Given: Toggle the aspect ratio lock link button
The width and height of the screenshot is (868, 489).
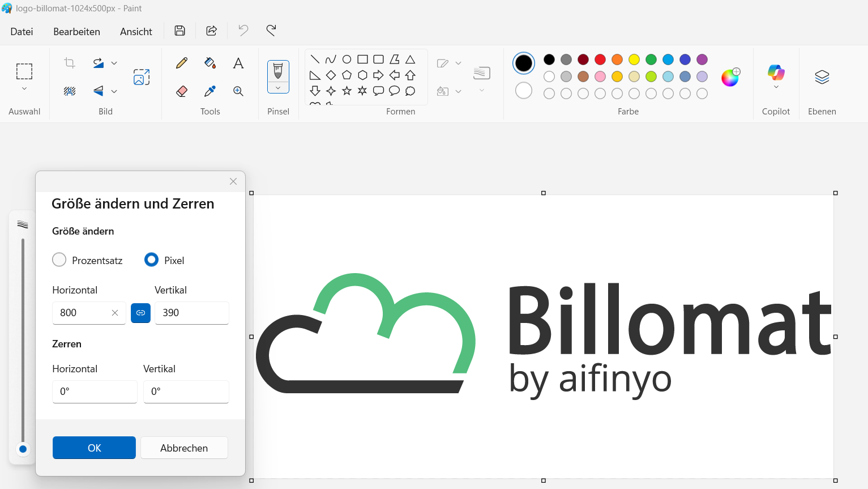Looking at the screenshot, I should [140, 313].
